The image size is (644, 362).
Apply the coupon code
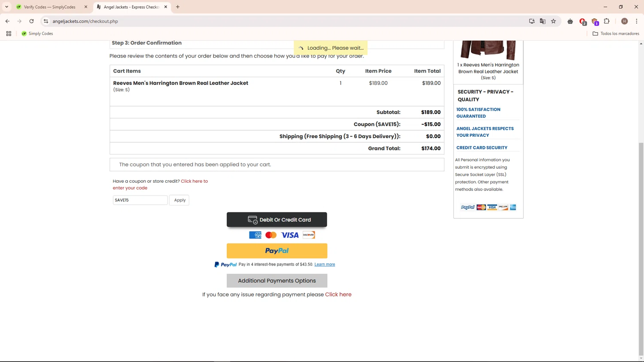(179, 200)
